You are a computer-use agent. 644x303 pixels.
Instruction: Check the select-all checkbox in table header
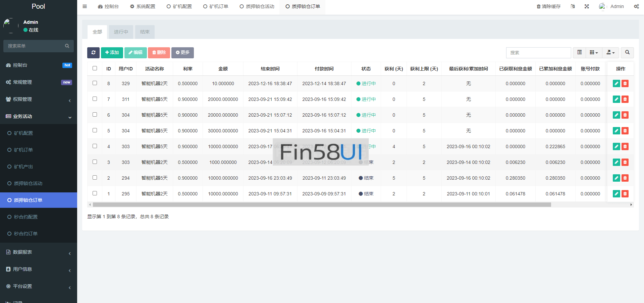(x=95, y=68)
